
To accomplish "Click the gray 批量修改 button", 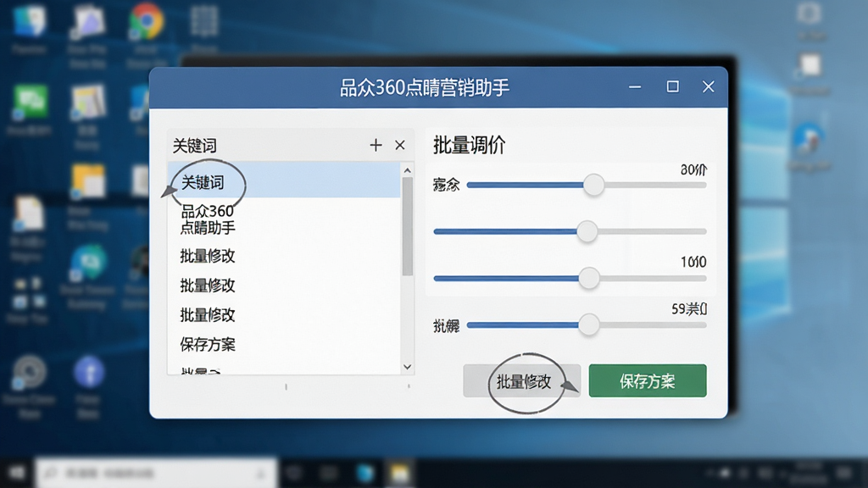I will click(521, 380).
